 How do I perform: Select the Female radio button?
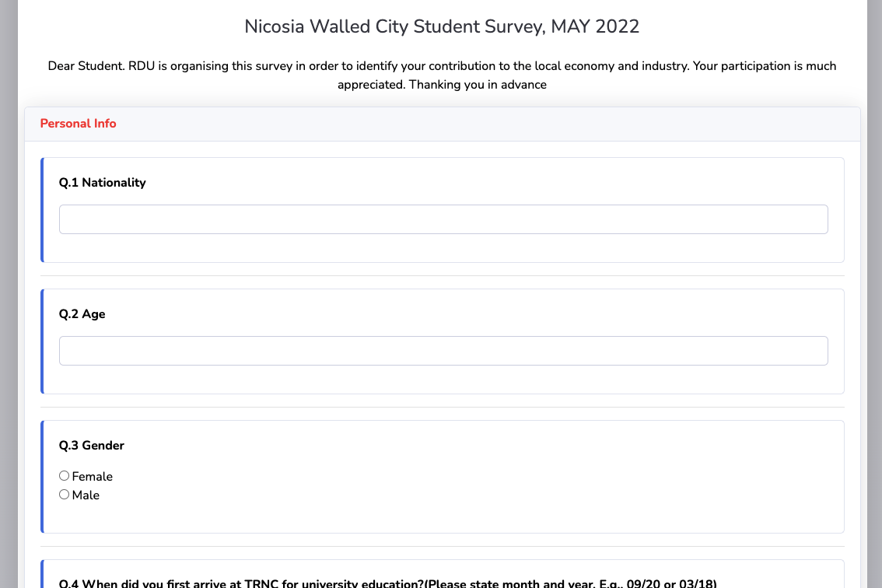65,476
